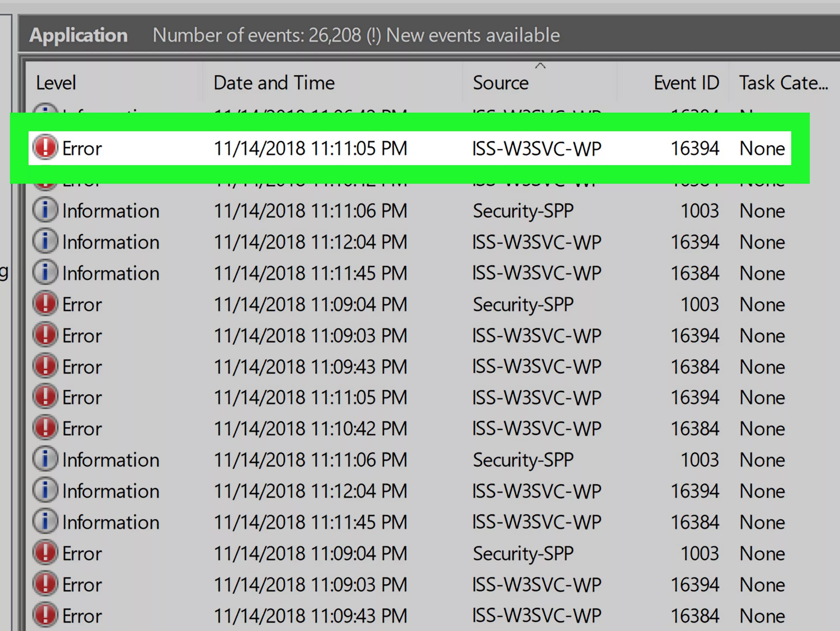Sort by the Date and Time column header

point(274,83)
